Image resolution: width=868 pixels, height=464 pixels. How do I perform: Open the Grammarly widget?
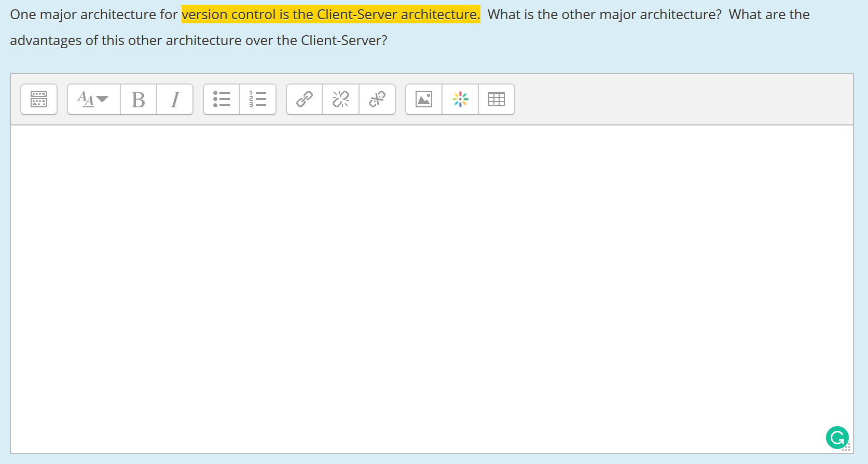tap(837, 438)
